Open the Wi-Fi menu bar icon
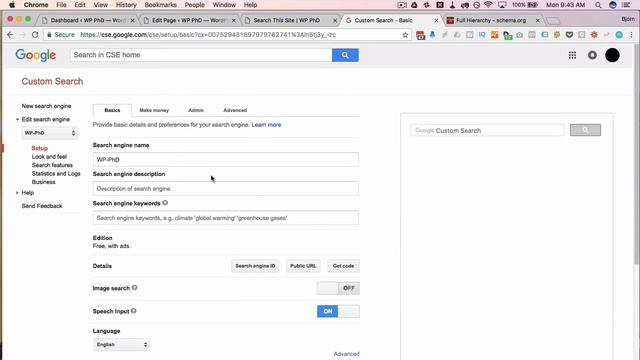 (488, 5)
